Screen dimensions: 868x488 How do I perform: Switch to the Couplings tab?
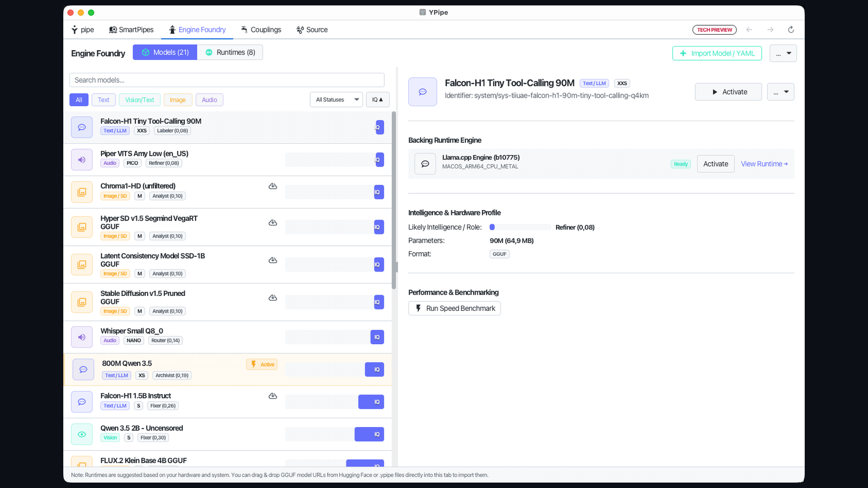(x=261, y=30)
